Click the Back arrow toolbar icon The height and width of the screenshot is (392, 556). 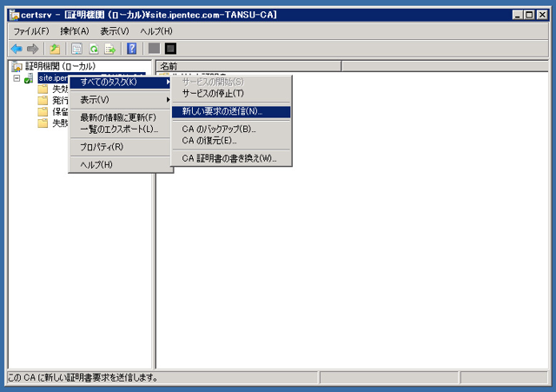17,49
